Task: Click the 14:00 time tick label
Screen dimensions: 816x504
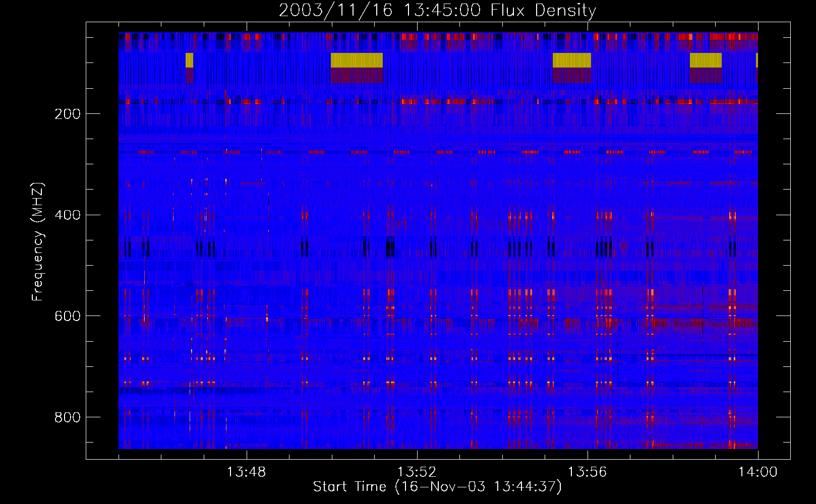Action: pos(757,472)
